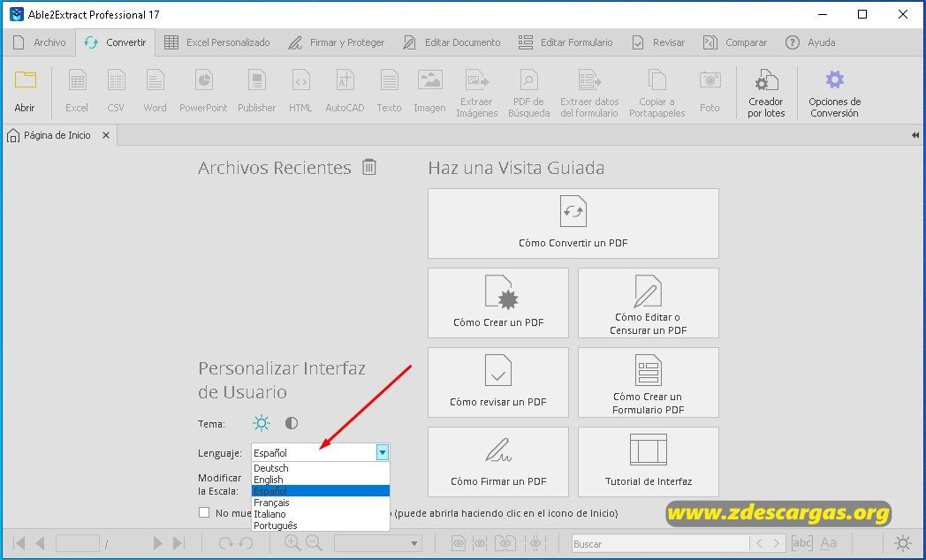Switch to the Revisar tab
This screenshot has width=926, height=560.
tap(658, 42)
